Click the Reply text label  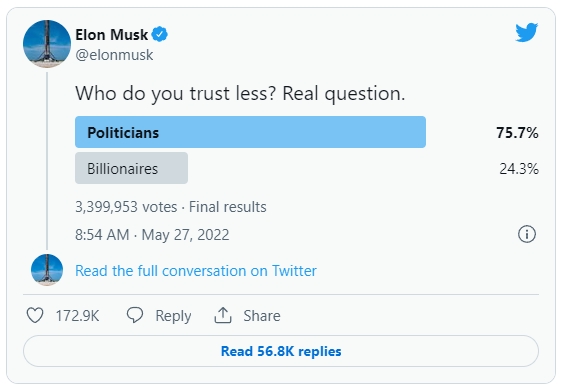[173, 316]
